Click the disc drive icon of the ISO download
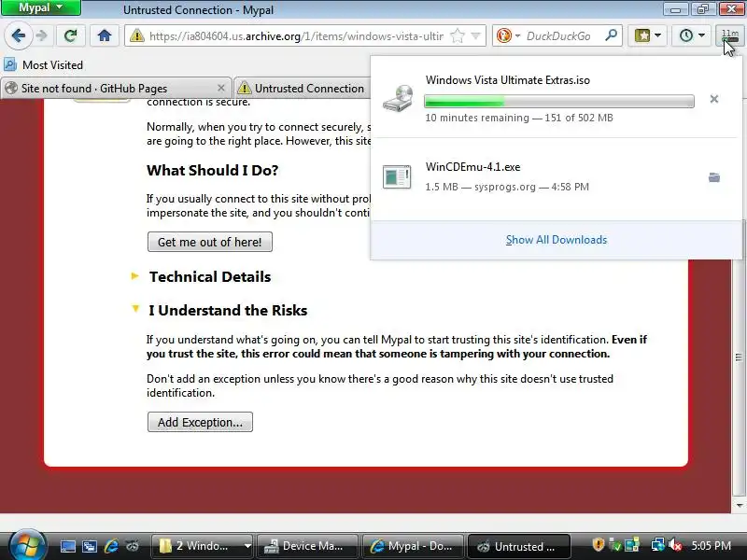The image size is (747, 560). pos(398,99)
